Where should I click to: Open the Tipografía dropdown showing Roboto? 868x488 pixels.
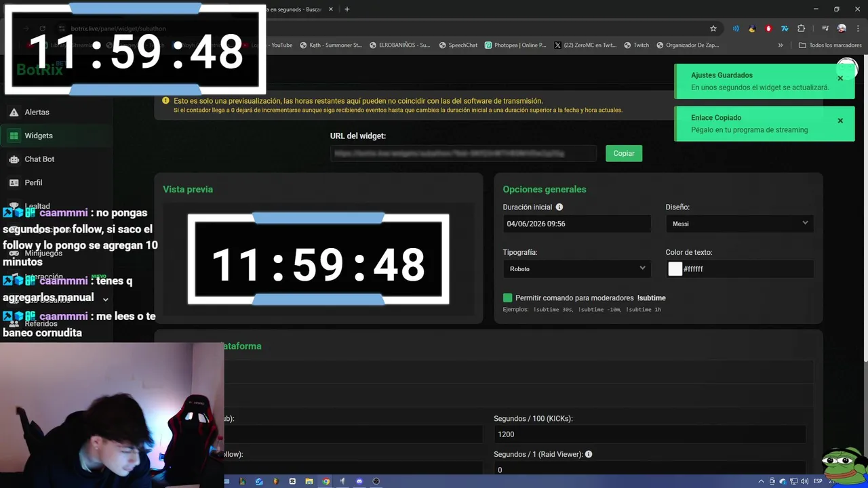click(576, 268)
